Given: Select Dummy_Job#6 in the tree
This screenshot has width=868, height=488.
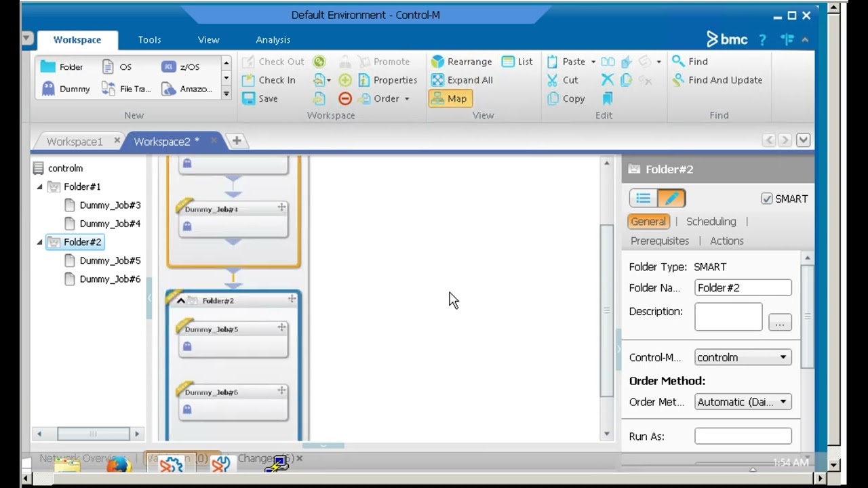Looking at the screenshot, I should [110, 279].
